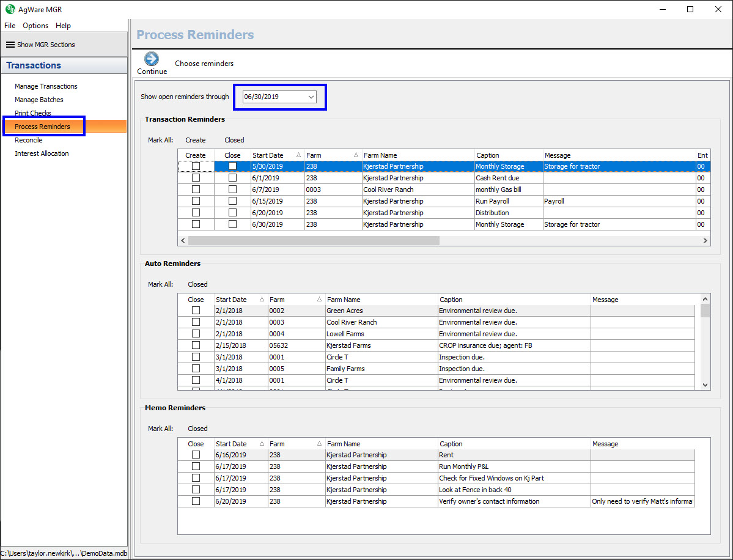Open the File menu

tap(10, 26)
